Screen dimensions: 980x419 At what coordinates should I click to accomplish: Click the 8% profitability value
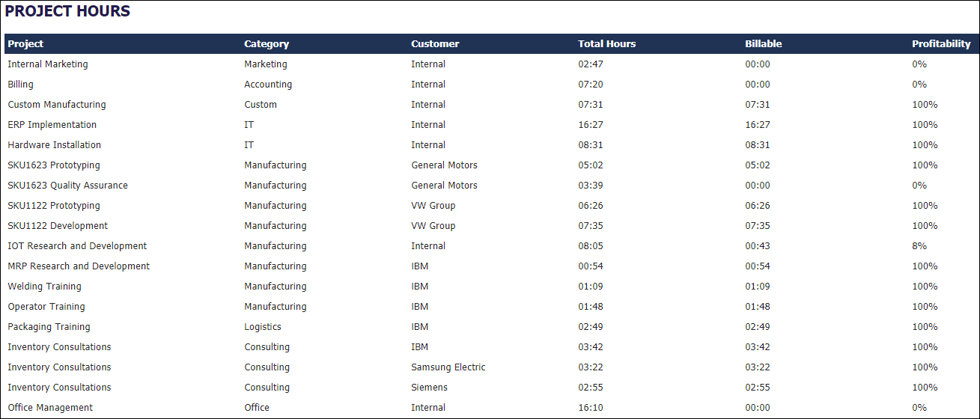[x=919, y=246]
